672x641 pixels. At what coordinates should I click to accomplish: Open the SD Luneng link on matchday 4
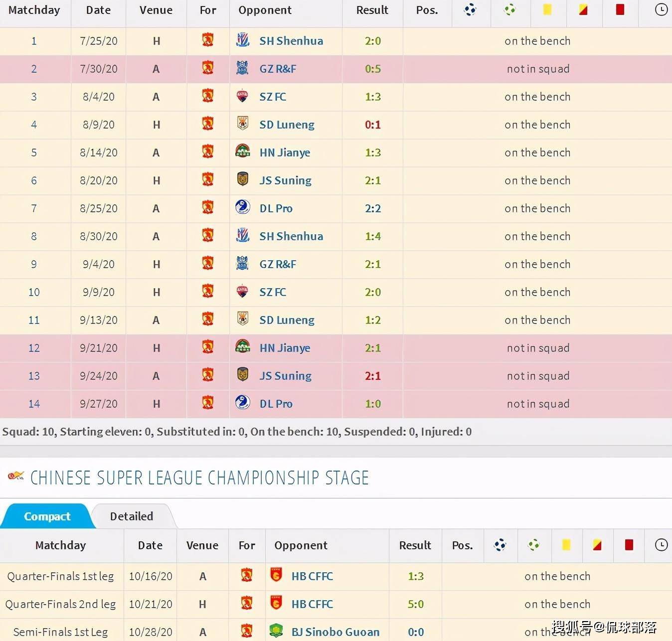coord(287,125)
